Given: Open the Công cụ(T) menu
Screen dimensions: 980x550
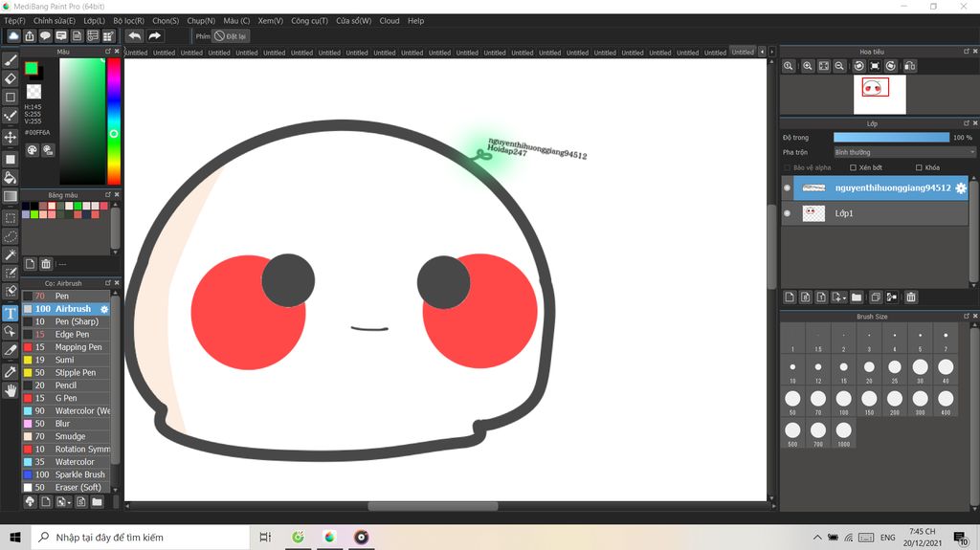Looking at the screenshot, I should point(309,21).
